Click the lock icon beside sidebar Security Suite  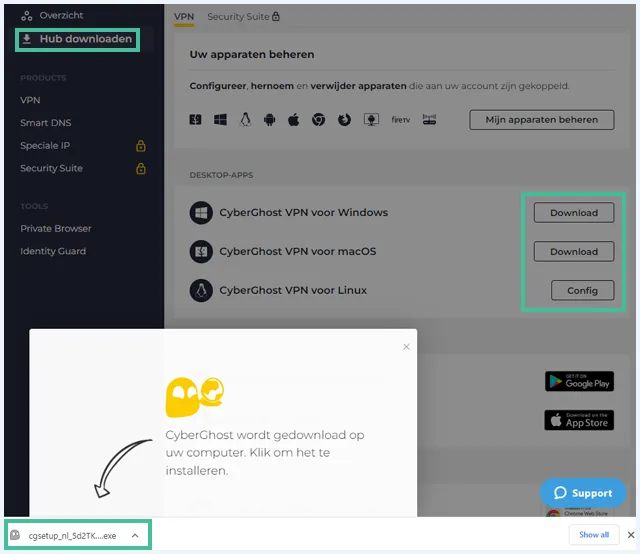click(141, 168)
